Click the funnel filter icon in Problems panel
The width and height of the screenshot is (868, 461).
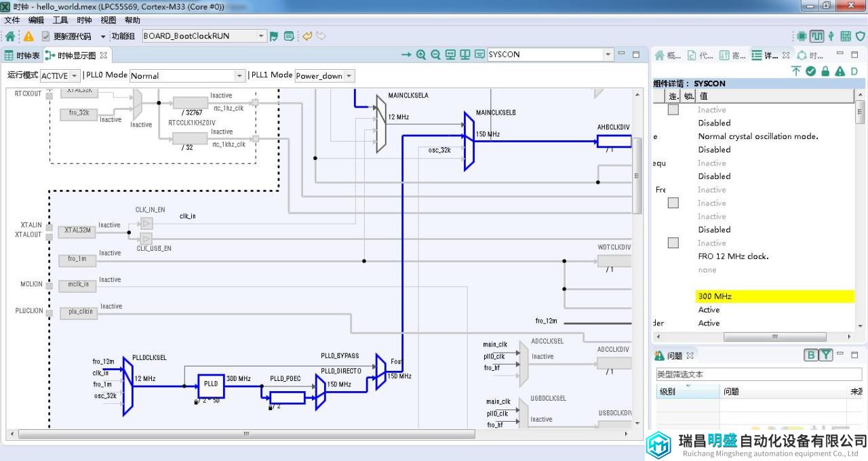[825, 355]
